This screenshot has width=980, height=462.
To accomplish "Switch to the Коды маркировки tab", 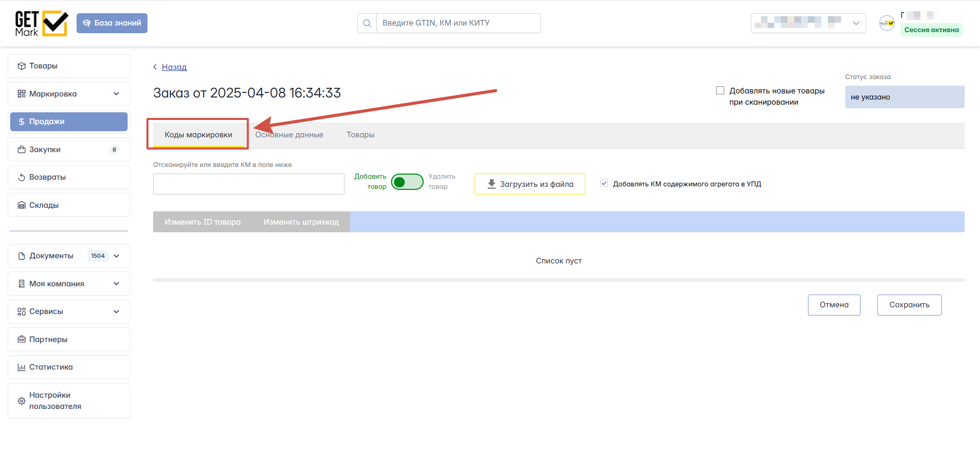I will (x=199, y=135).
